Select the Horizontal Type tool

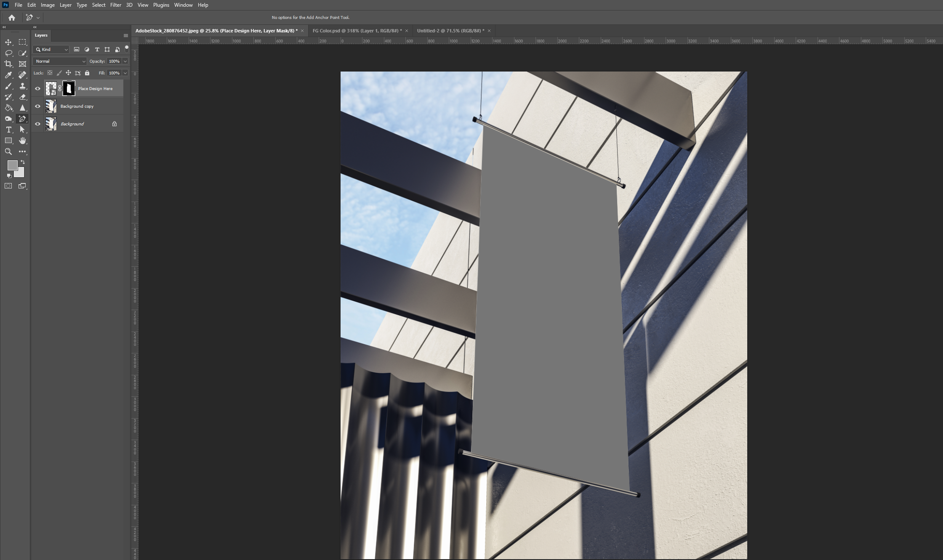click(x=8, y=130)
